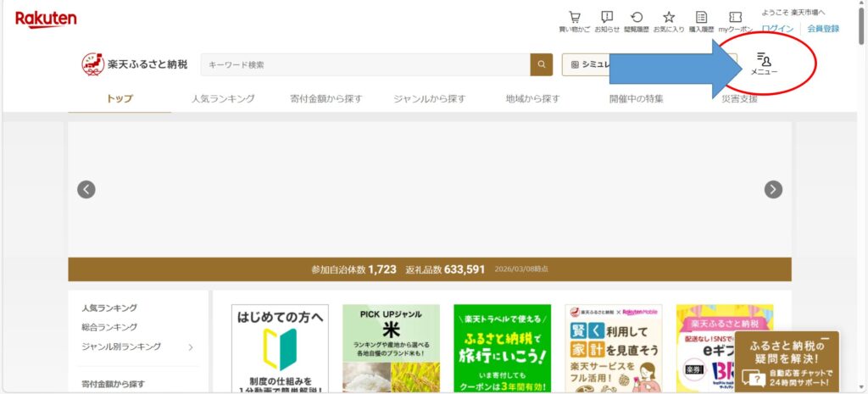This screenshot has width=868, height=394.
Task: Switch to 人気ランキング tab
Action: (x=223, y=99)
